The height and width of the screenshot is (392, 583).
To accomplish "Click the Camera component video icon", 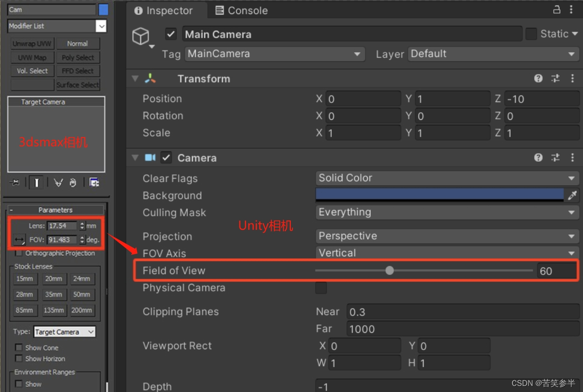I will 150,158.
